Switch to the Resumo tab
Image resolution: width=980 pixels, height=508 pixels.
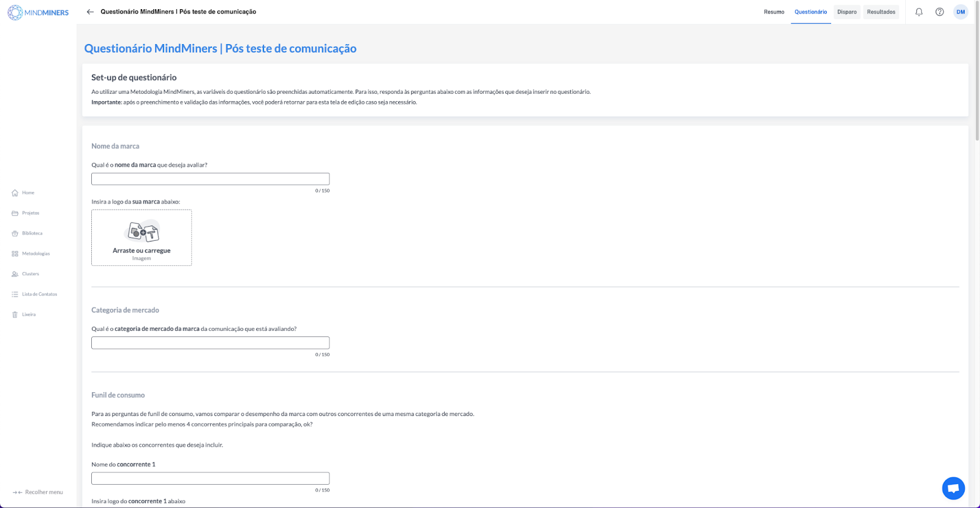pyautogui.click(x=774, y=12)
